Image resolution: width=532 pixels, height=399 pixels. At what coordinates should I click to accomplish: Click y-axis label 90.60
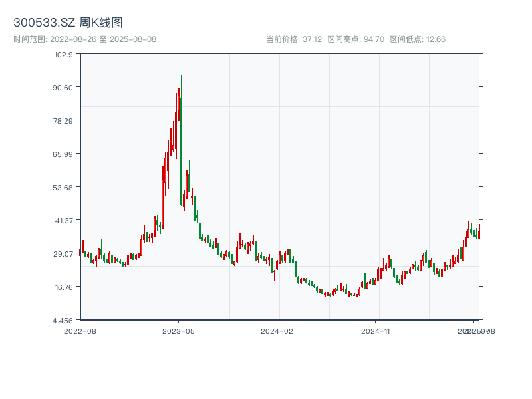[63, 88]
